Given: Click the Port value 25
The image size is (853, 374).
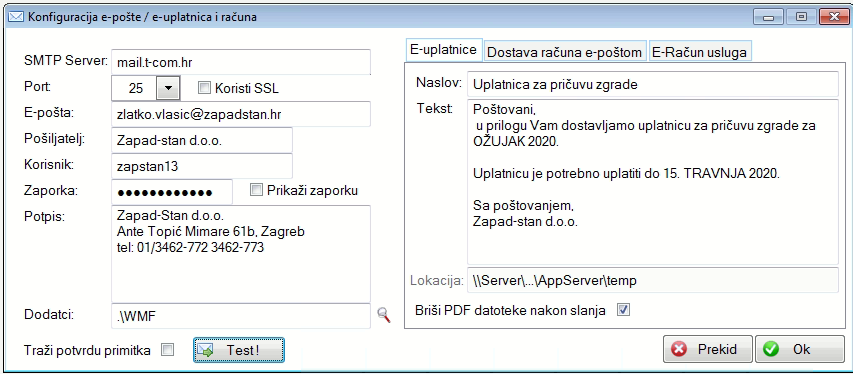Looking at the screenshot, I should pyautogui.click(x=134, y=88).
